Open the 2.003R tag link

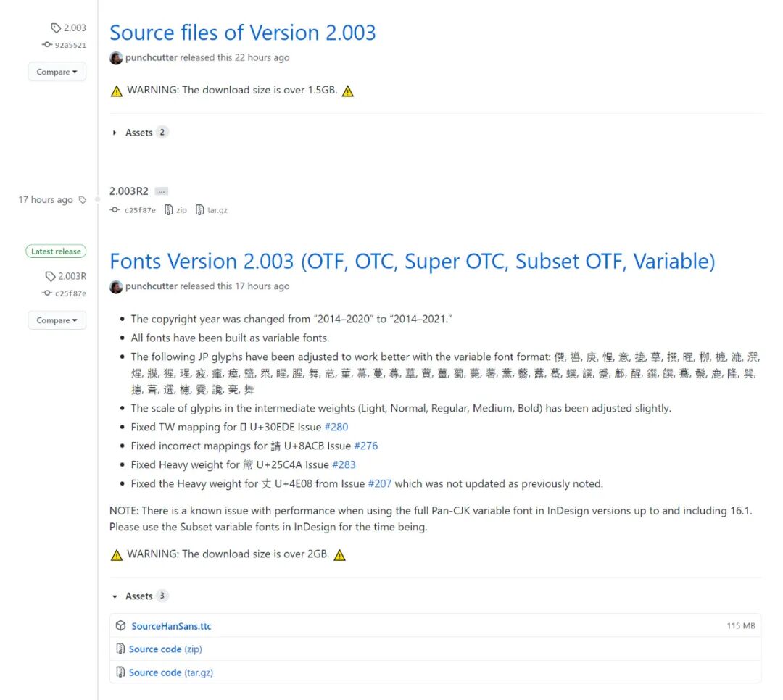coord(72,276)
